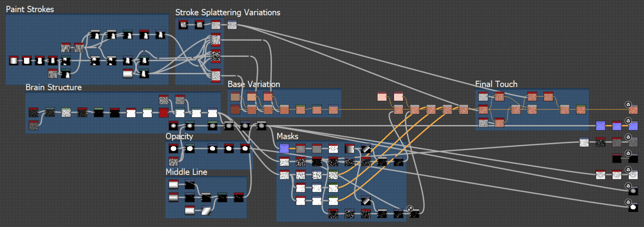
Task: Select the dense black-and-white noise node in Stroke Splattering
Action: pyautogui.click(x=216, y=55)
